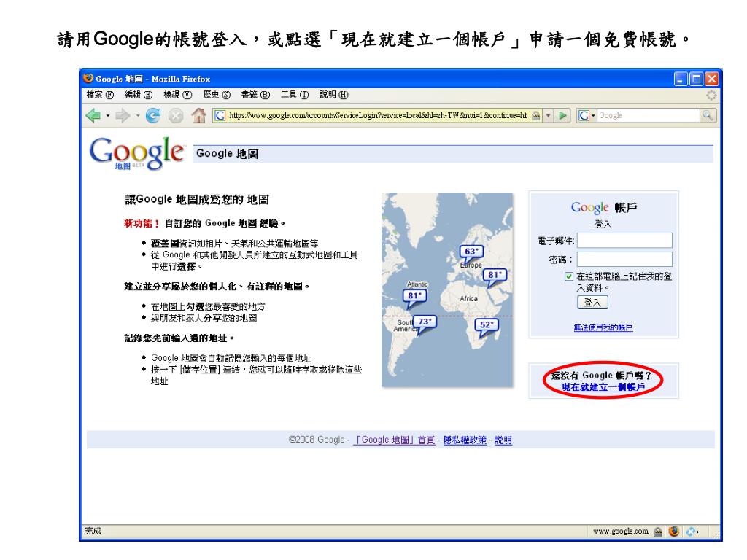Open the 歷史 (S) menu
Image resolution: width=747 pixels, height=560 pixels.
tap(217, 95)
